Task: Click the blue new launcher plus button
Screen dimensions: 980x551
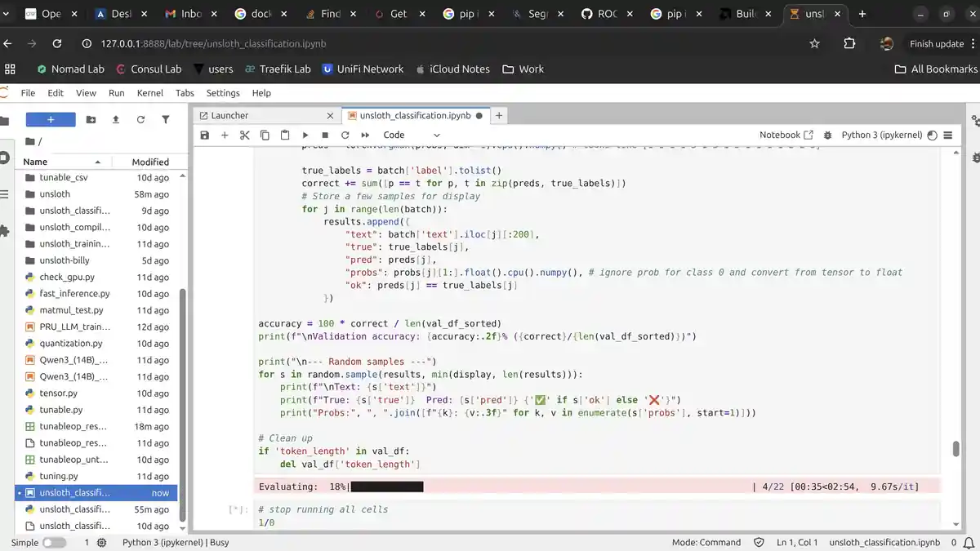Action: click(51, 119)
